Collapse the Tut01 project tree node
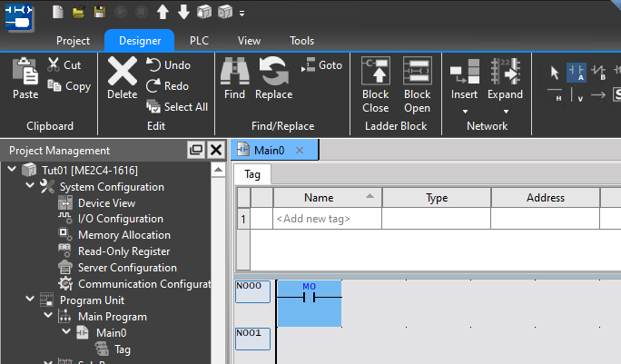This screenshot has width=621, height=364. (x=12, y=170)
